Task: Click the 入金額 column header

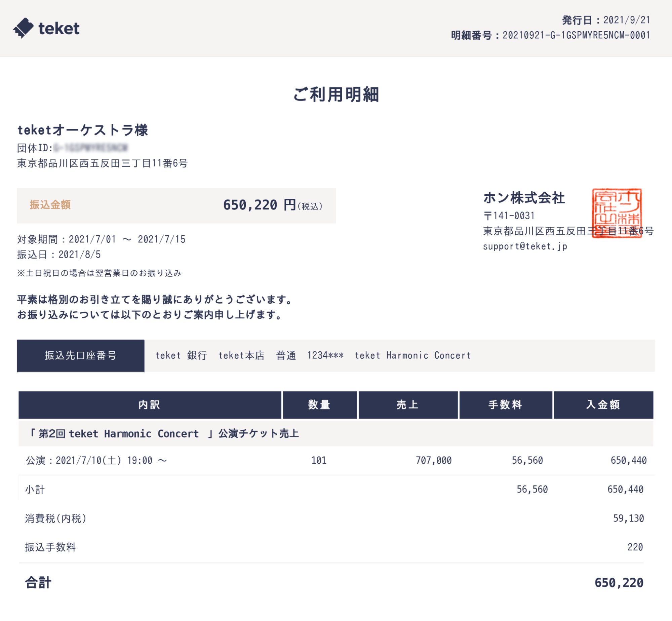Action: pos(603,405)
